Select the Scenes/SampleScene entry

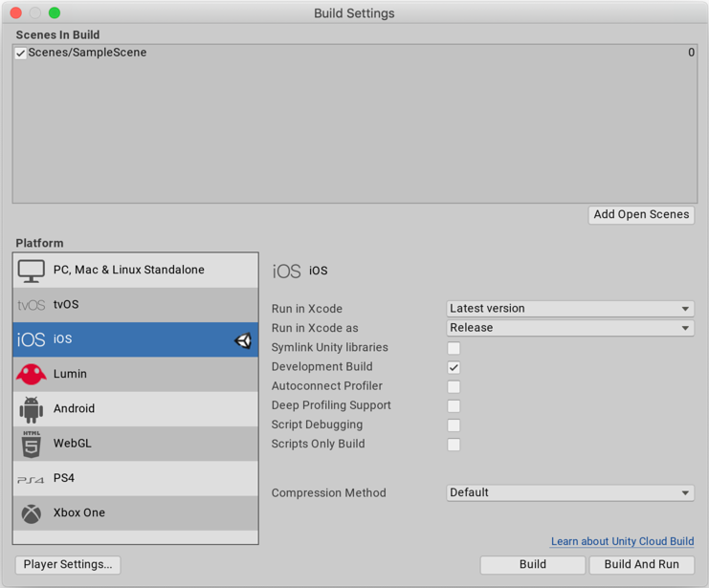tap(355, 53)
